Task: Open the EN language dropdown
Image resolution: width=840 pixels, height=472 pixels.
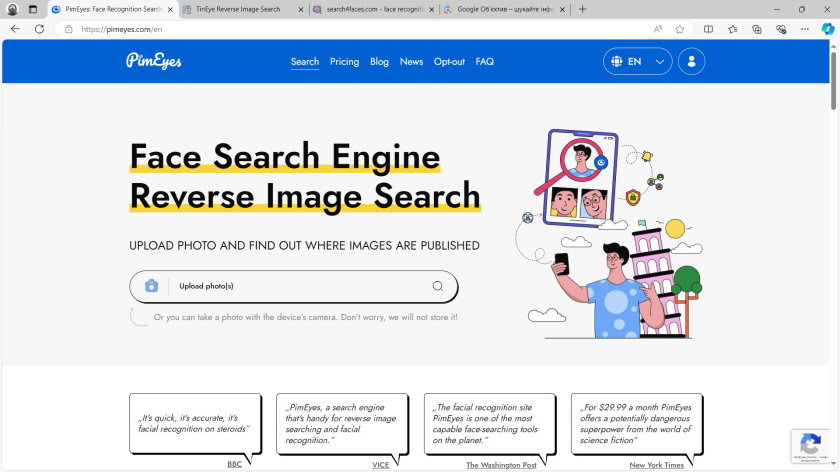Action: (637, 61)
